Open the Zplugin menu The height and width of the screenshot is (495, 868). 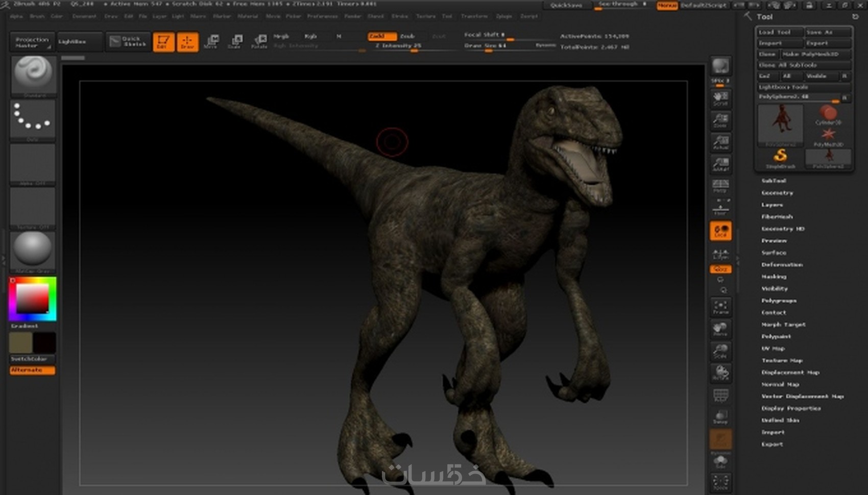click(504, 16)
